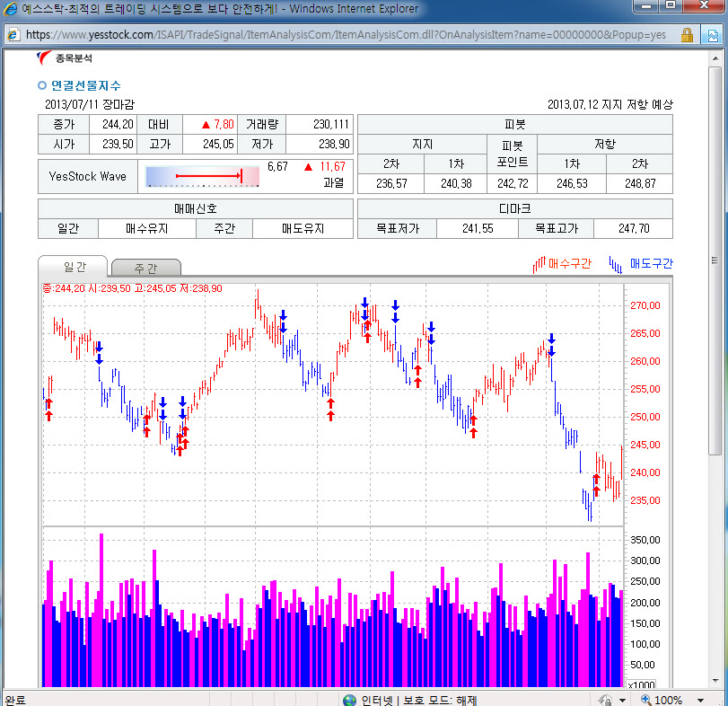Click the 피봇 포인트 value 242,72 cell
This screenshot has width=728, height=706.
(512, 183)
